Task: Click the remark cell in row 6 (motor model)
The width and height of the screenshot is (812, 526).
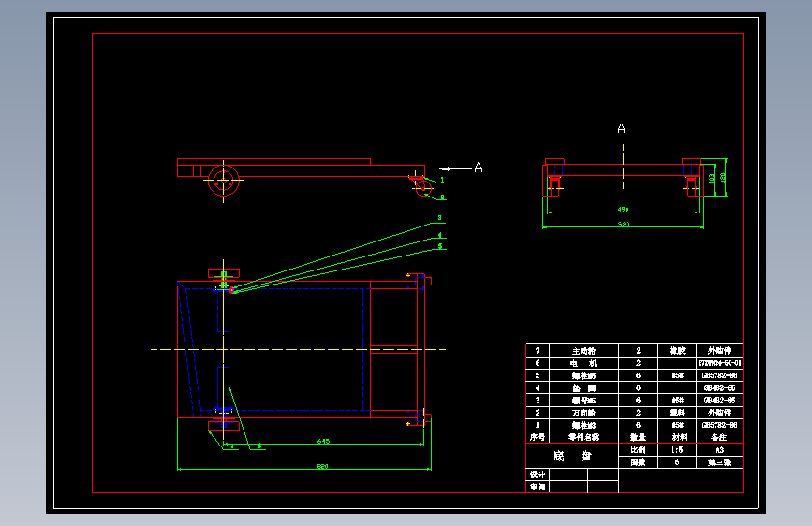Action: (x=720, y=363)
